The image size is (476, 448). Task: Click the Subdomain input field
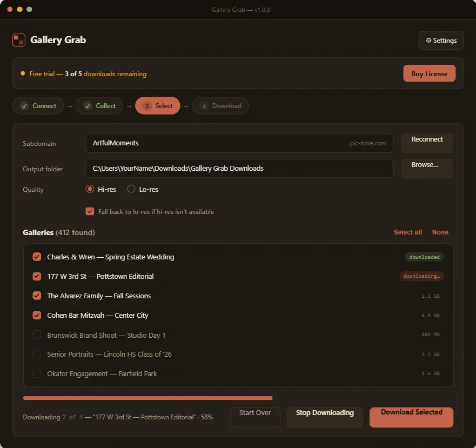tap(239, 143)
